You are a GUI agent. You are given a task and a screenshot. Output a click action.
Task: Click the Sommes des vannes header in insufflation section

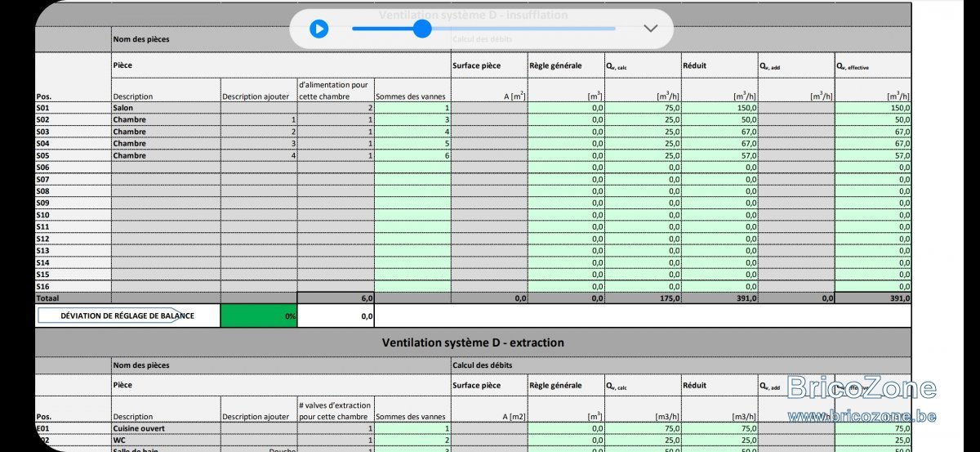point(411,96)
